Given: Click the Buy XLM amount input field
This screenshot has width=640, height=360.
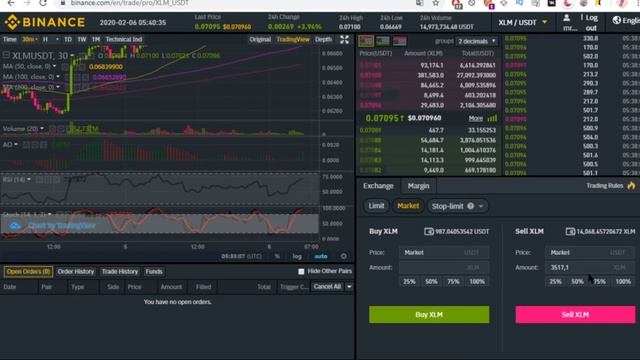Looking at the screenshot, I should tap(444, 267).
